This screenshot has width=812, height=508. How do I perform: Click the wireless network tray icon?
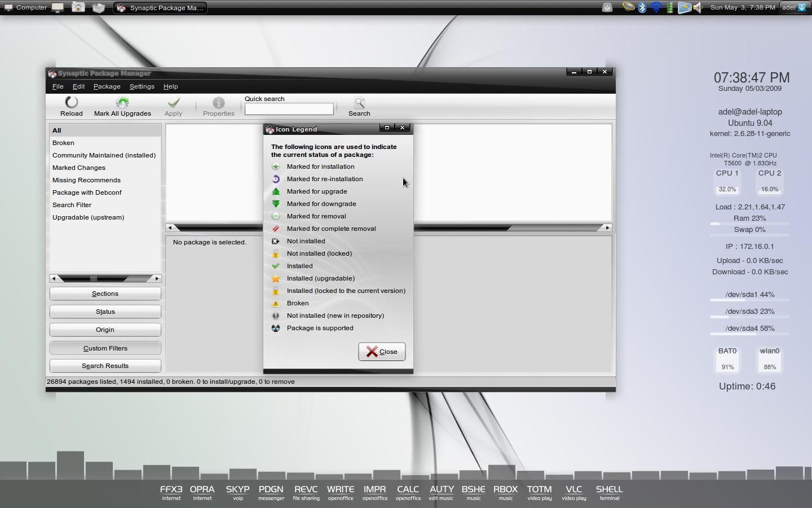pyautogui.click(x=656, y=7)
